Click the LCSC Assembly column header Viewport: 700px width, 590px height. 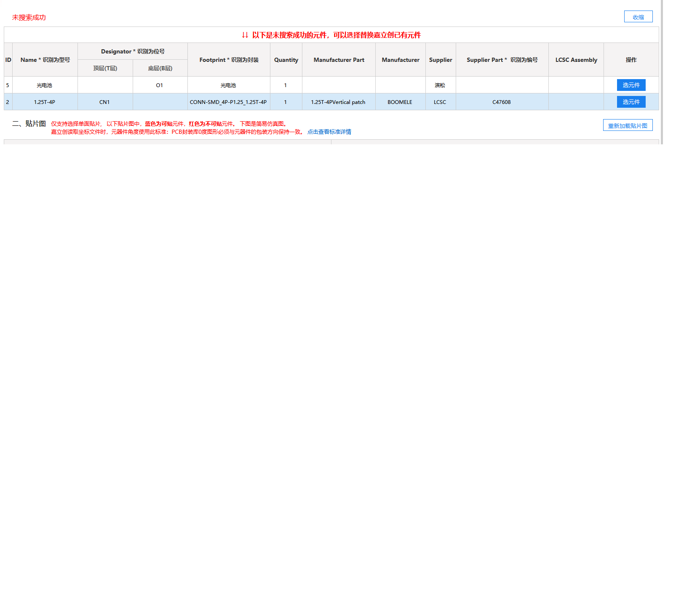point(576,60)
